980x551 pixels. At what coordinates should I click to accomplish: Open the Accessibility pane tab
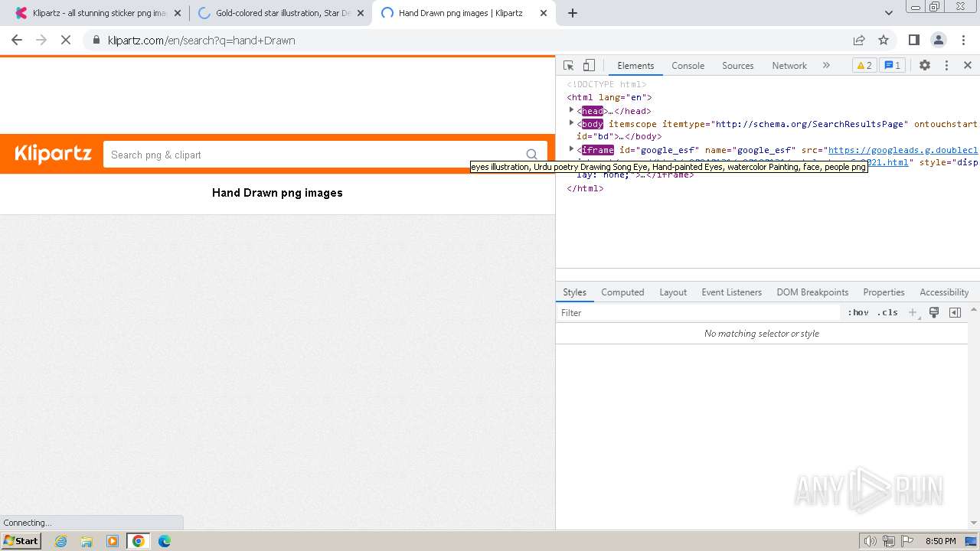tap(944, 292)
